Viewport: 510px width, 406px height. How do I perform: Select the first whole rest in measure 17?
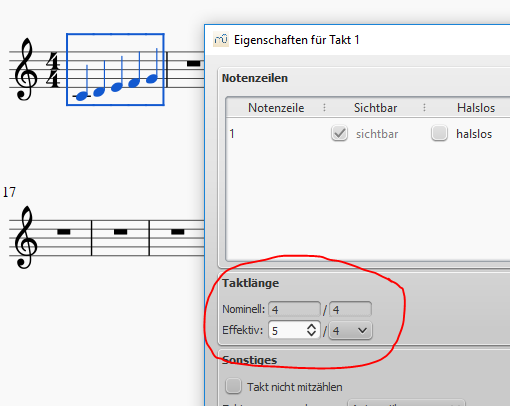tap(64, 232)
